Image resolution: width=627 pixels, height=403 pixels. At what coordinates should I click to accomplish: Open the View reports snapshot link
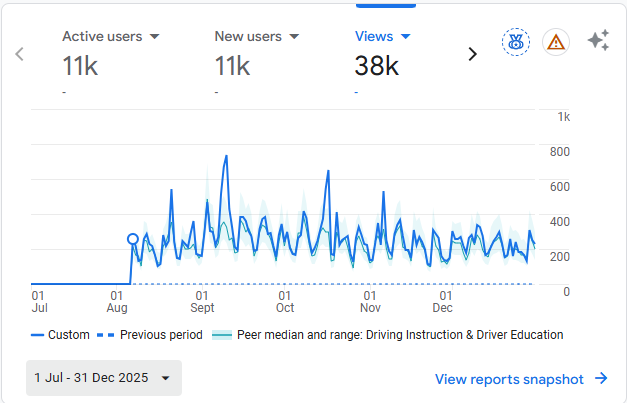[x=509, y=378]
